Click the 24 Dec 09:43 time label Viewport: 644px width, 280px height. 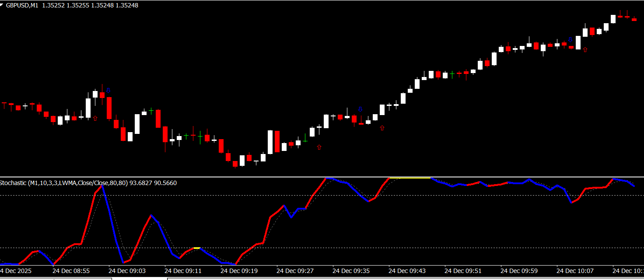(x=407, y=271)
